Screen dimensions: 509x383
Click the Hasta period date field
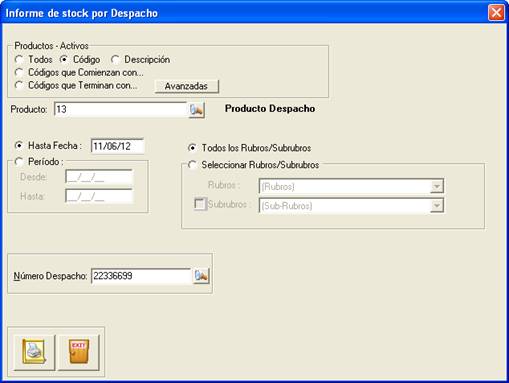tap(99, 196)
